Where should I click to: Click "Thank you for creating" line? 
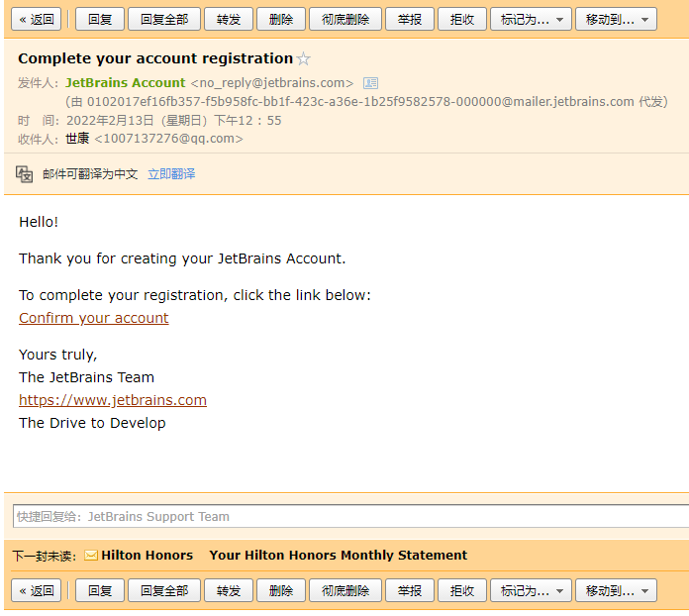tap(182, 258)
